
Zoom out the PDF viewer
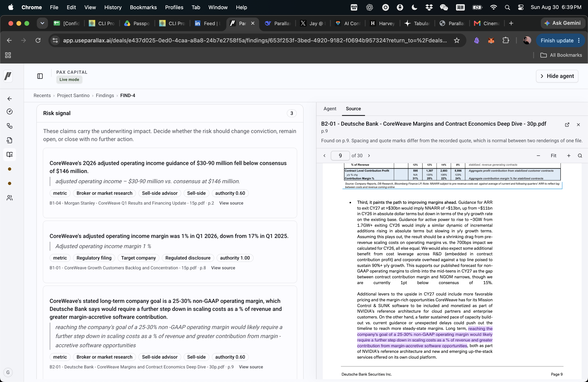coord(538,155)
